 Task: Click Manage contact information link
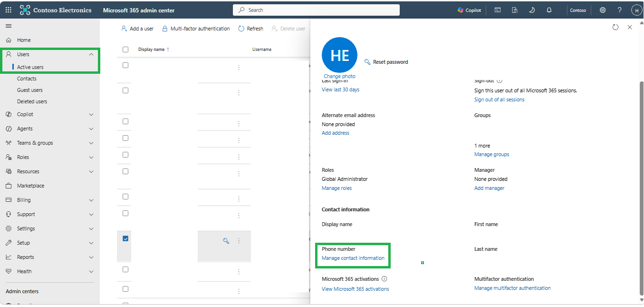pos(353,258)
